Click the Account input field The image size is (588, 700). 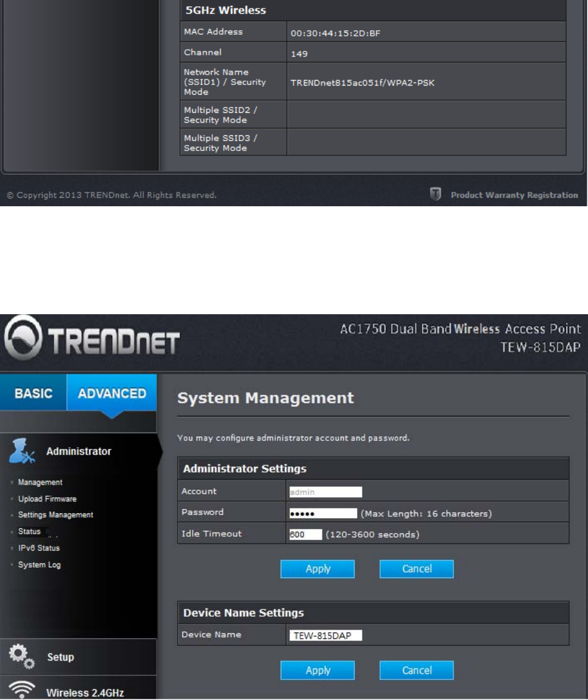pos(326,492)
